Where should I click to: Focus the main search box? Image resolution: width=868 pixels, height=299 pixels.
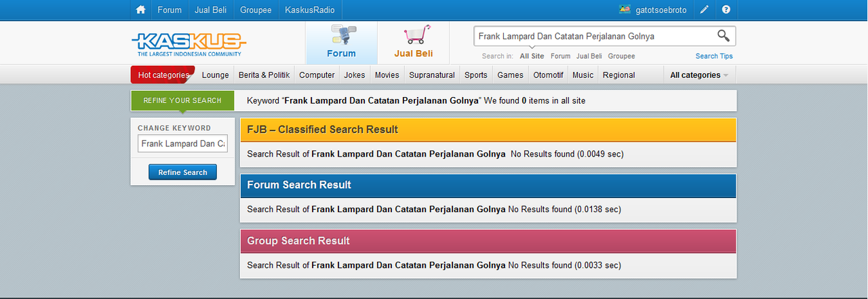pyautogui.click(x=593, y=36)
